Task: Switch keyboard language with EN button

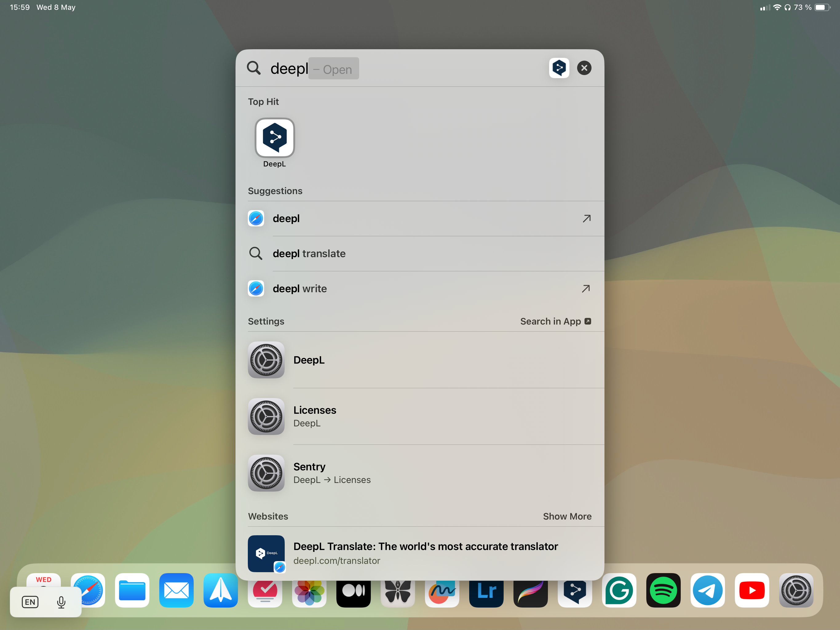Action: tap(30, 602)
